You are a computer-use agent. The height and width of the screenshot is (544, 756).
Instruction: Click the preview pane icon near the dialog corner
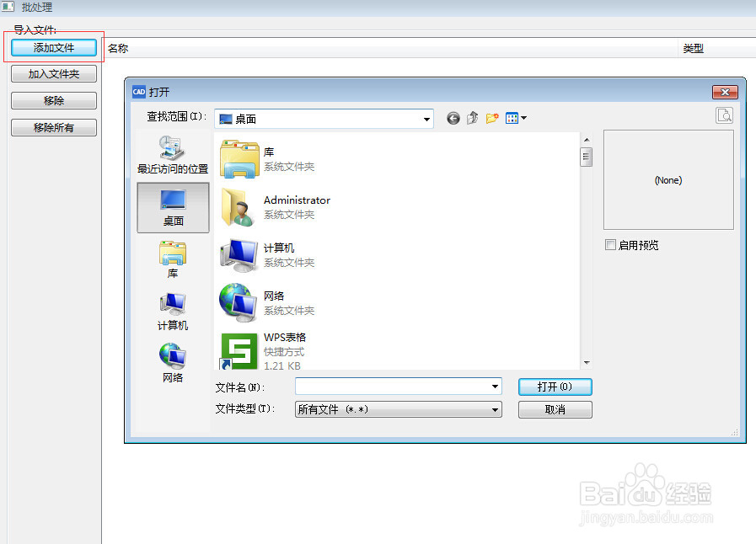click(724, 115)
